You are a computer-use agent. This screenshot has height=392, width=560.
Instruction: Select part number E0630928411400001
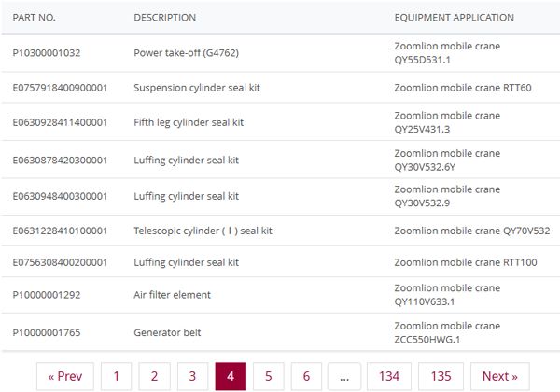tap(60, 122)
